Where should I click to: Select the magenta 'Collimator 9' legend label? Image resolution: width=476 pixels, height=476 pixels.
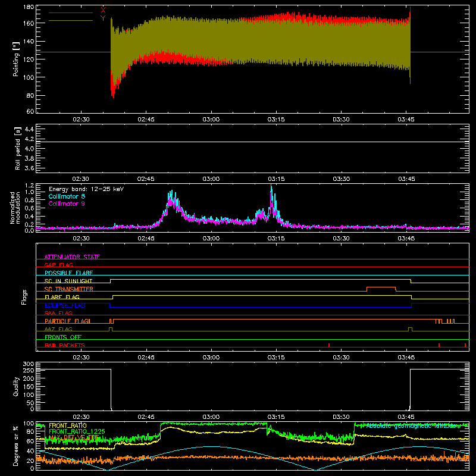click(67, 203)
